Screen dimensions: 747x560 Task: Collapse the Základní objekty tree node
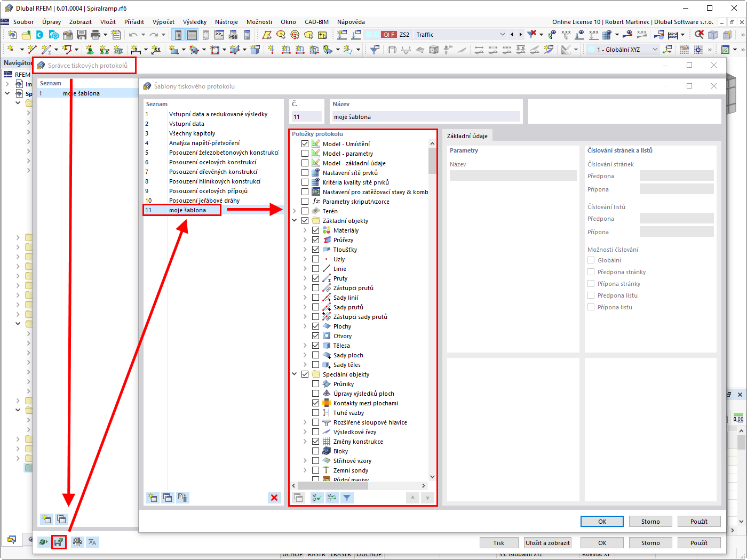[294, 220]
